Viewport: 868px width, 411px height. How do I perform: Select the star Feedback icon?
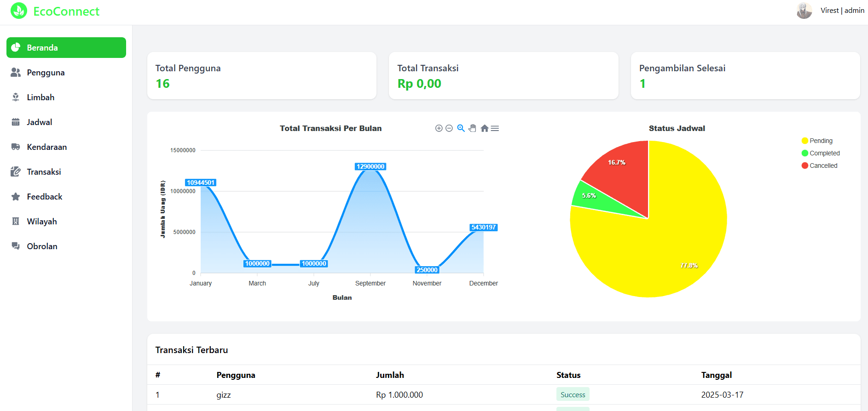coord(16,197)
